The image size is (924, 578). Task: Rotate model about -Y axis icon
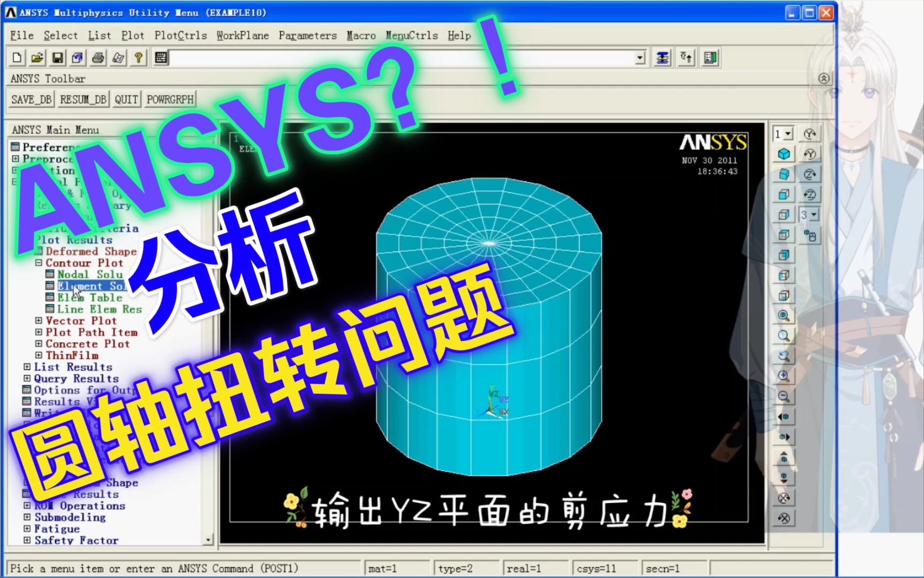click(810, 154)
